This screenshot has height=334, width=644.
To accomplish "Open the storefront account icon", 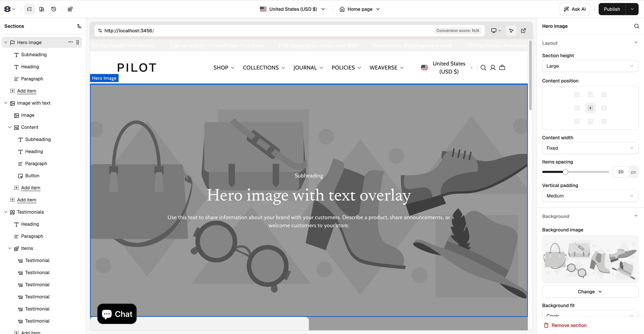I will [493, 68].
